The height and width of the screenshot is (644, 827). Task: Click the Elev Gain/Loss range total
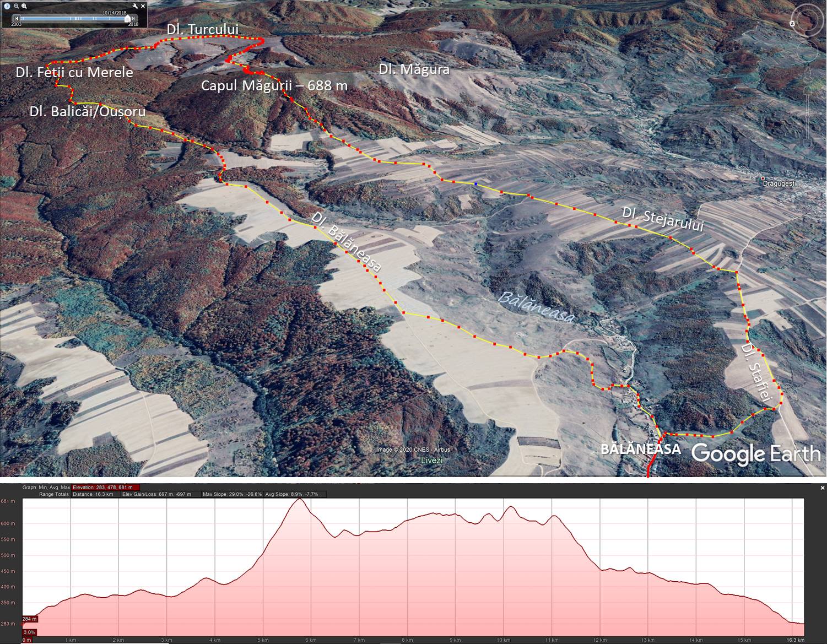click(156, 494)
